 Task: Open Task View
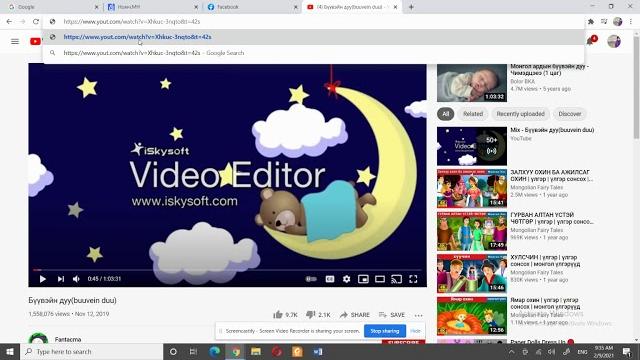(193, 351)
